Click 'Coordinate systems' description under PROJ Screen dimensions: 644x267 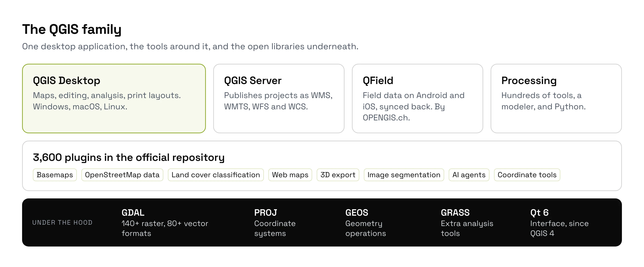275,228
